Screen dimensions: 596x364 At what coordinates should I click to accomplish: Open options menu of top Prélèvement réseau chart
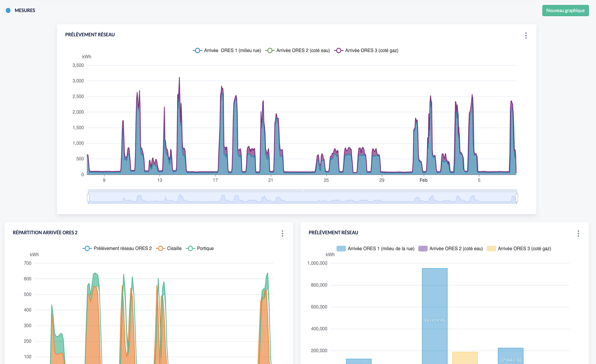click(x=526, y=36)
